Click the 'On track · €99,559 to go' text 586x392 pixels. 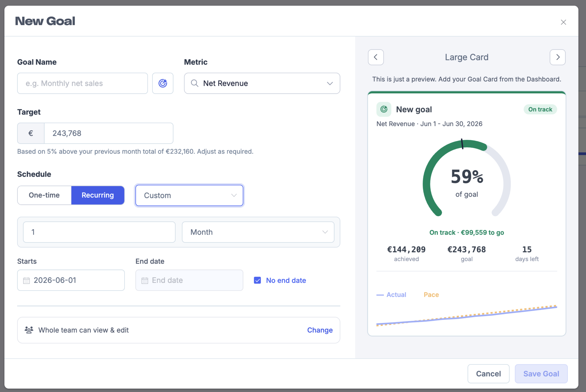[x=467, y=232]
